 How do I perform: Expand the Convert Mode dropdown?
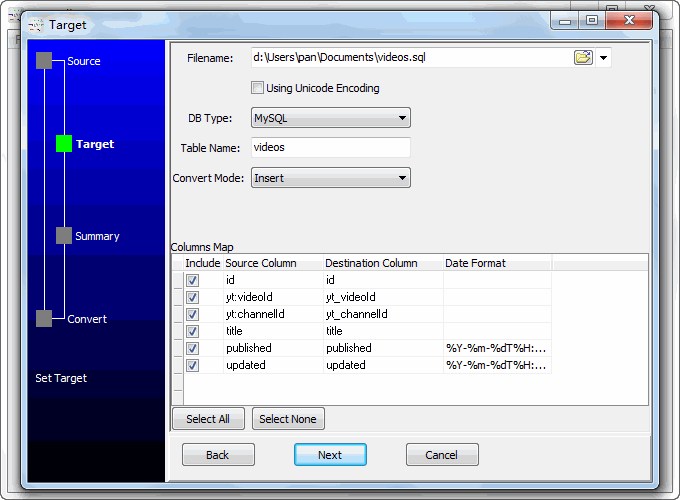330,178
